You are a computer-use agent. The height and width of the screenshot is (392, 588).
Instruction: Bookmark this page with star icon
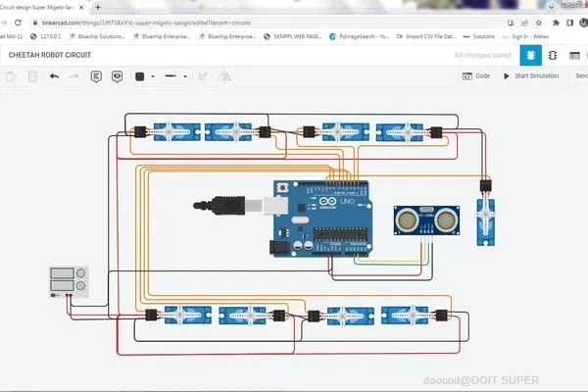coord(539,23)
